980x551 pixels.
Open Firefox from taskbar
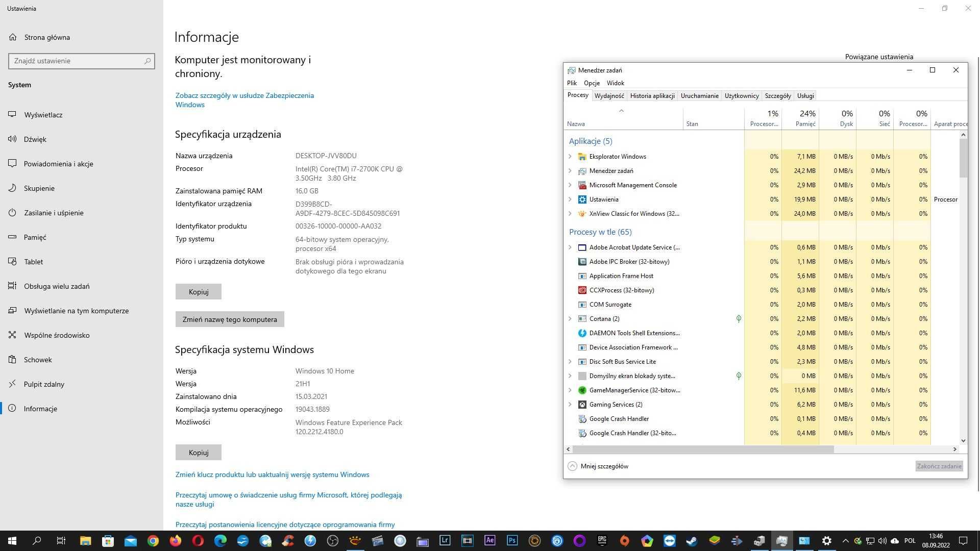coord(176,541)
